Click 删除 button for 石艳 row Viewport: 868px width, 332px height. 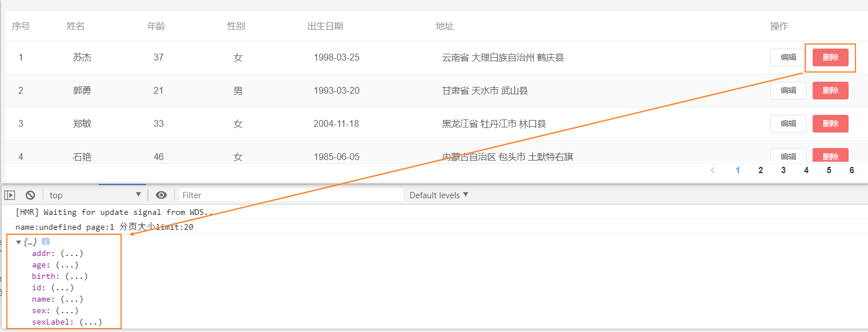pyautogui.click(x=830, y=155)
